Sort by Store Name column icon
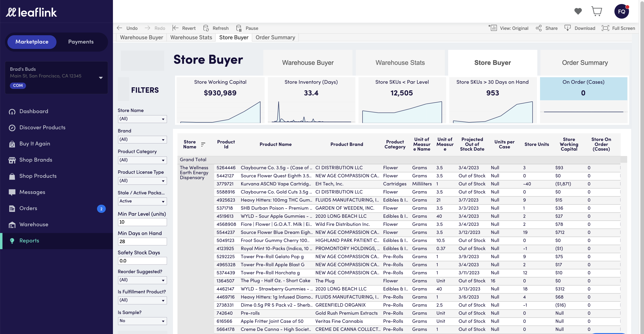 pyautogui.click(x=203, y=144)
